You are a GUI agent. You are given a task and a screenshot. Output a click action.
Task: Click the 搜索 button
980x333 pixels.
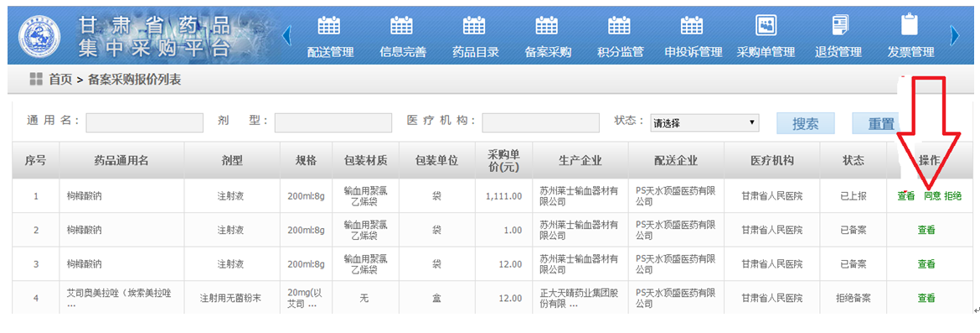[x=806, y=123]
